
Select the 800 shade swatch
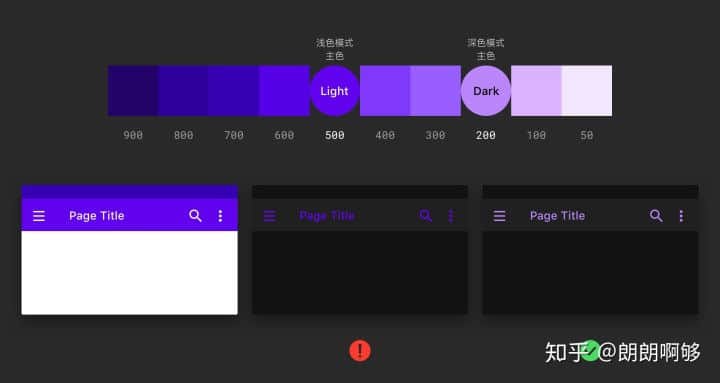coord(183,91)
